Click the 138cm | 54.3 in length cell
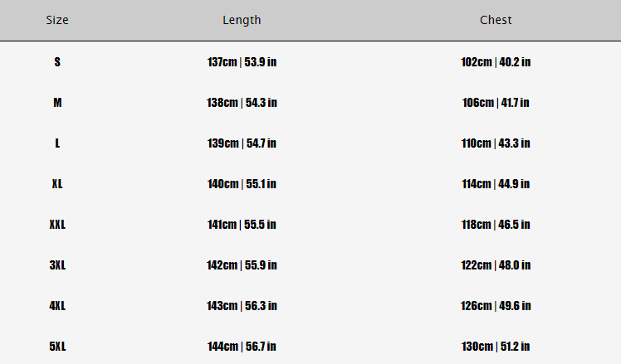Viewport: 621px width, 364px height. 242,103
